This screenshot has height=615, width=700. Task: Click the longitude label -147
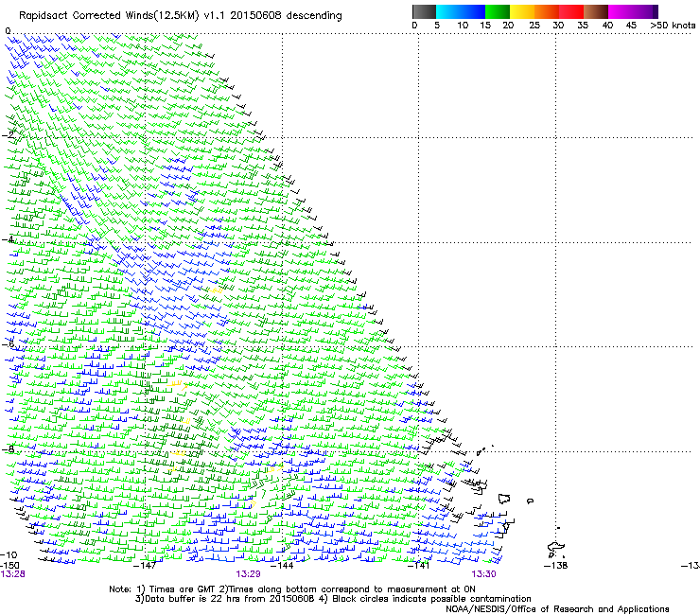145,566
